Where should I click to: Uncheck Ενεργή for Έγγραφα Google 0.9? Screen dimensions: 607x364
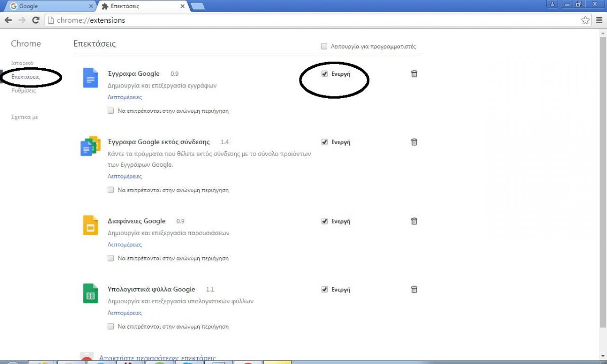coord(325,74)
